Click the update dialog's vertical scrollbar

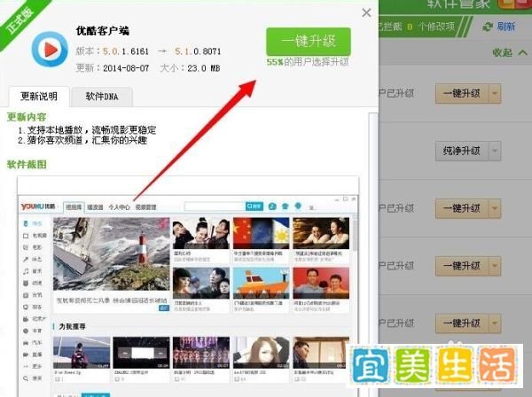click(x=373, y=254)
